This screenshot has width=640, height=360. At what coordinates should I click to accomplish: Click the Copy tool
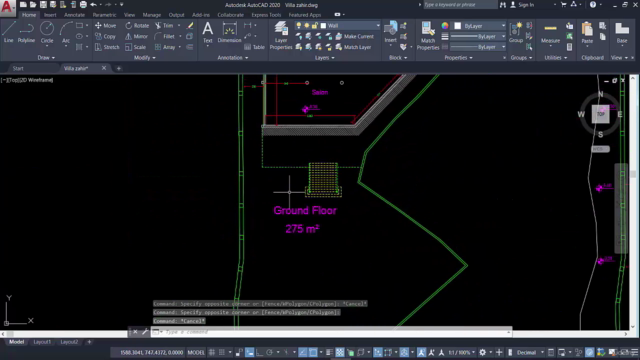[105, 36]
